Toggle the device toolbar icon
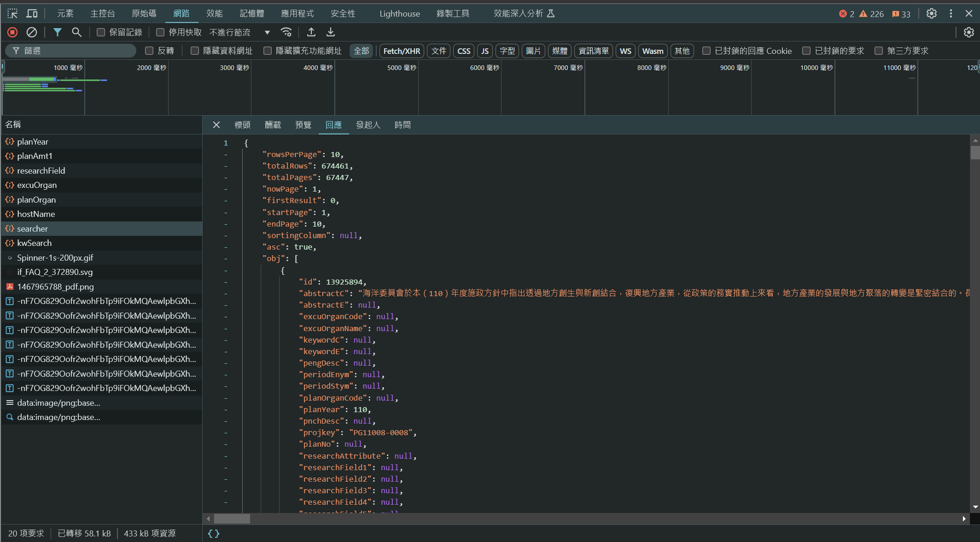980x542 pixels. (32, 13)
